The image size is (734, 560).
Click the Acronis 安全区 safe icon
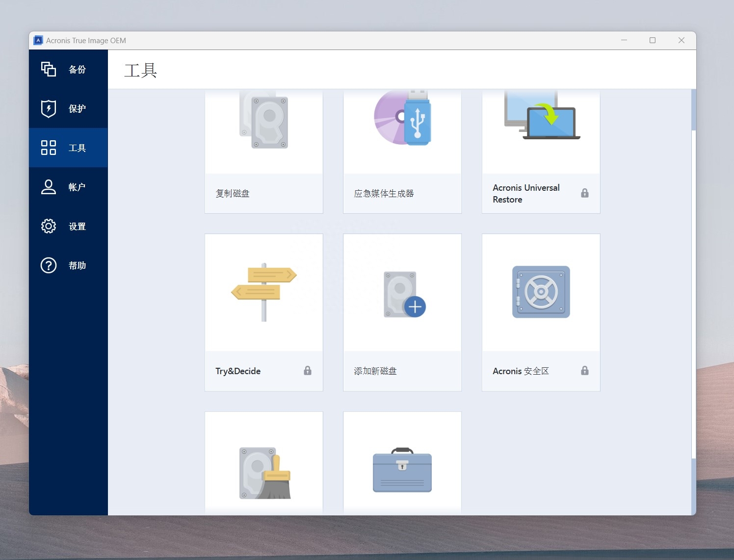(541, 292)
